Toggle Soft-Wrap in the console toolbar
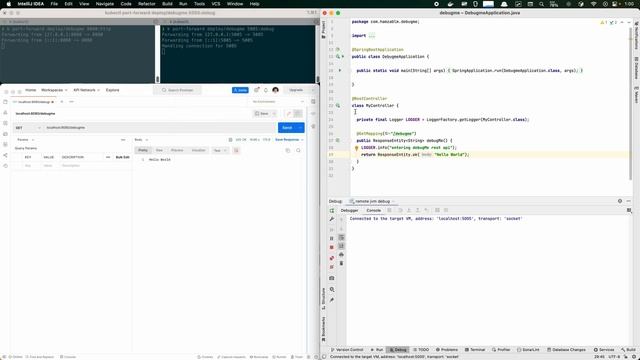This screenshot has height=360, width=640. point(342,238)
